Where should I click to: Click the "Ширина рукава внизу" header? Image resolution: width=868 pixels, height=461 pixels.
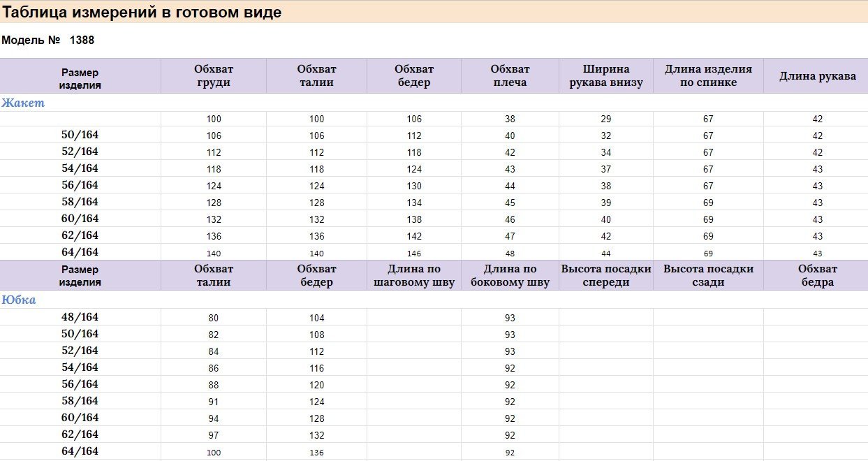click(605, 75)
